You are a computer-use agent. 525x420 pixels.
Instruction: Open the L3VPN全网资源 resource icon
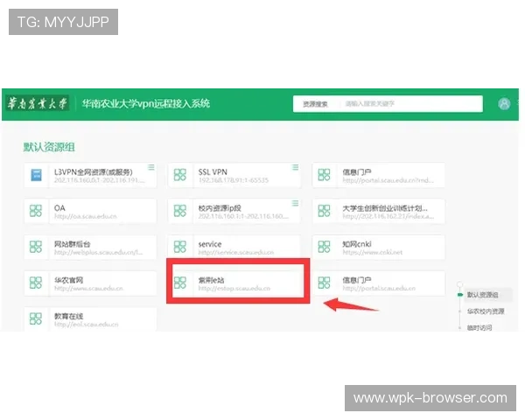[x=36, y=175]
